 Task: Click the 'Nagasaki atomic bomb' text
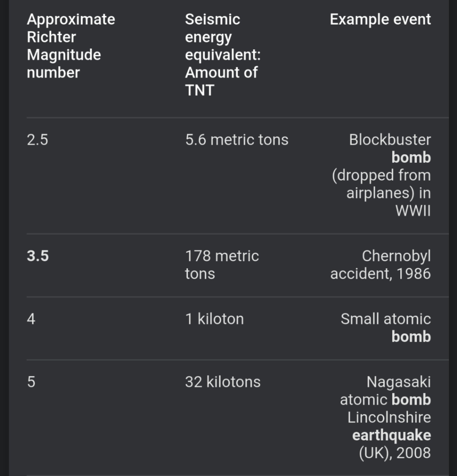386,391
